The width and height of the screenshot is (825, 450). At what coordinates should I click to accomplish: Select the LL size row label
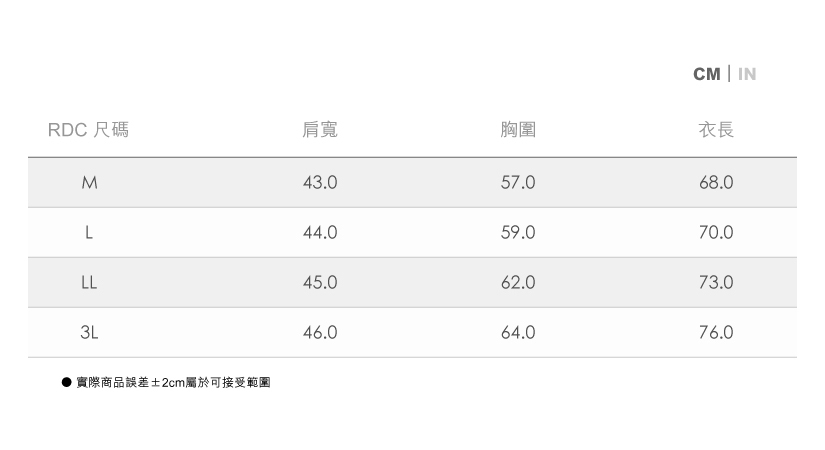[89, 283]
